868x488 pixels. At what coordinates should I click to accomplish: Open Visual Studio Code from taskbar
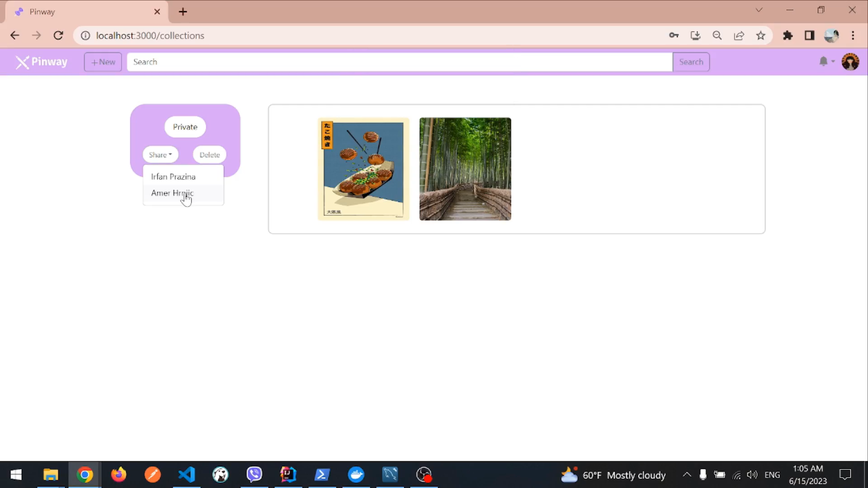coord(187,475)
